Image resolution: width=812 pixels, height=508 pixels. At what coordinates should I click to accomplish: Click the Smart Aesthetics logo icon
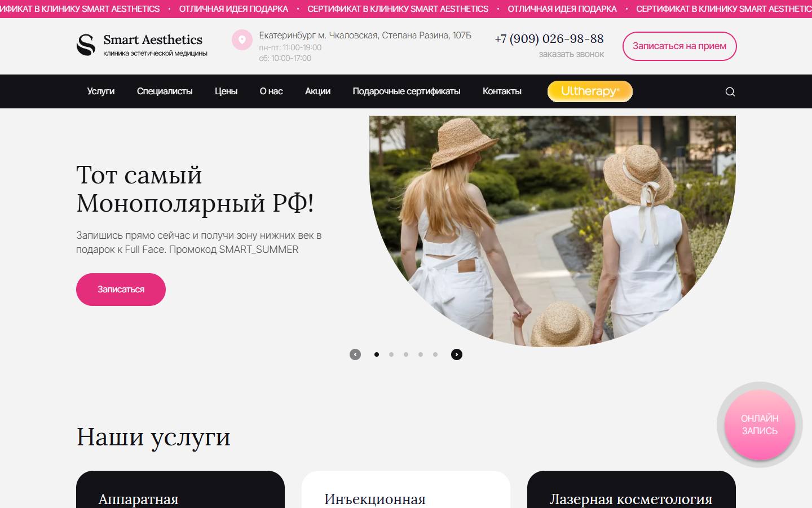point(86,45)
